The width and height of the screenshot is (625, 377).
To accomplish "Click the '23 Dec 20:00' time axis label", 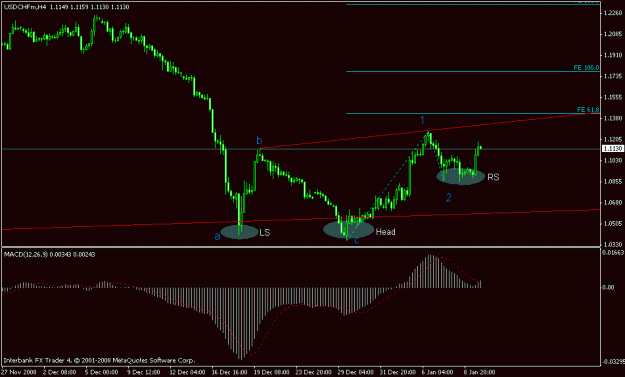I will [313, 372].
